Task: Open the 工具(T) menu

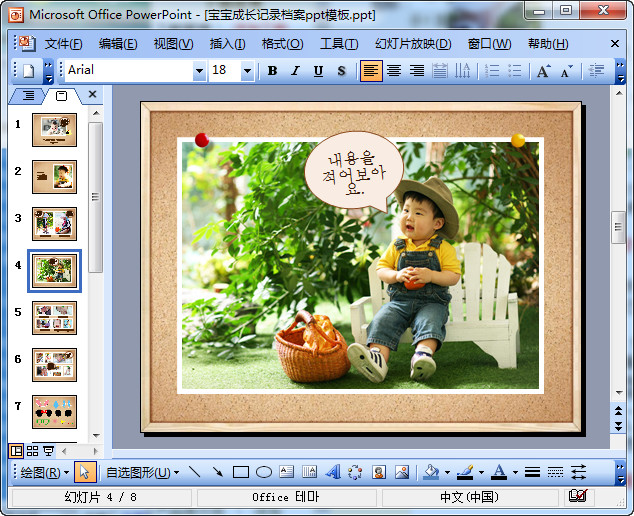Action: point(339,44)
